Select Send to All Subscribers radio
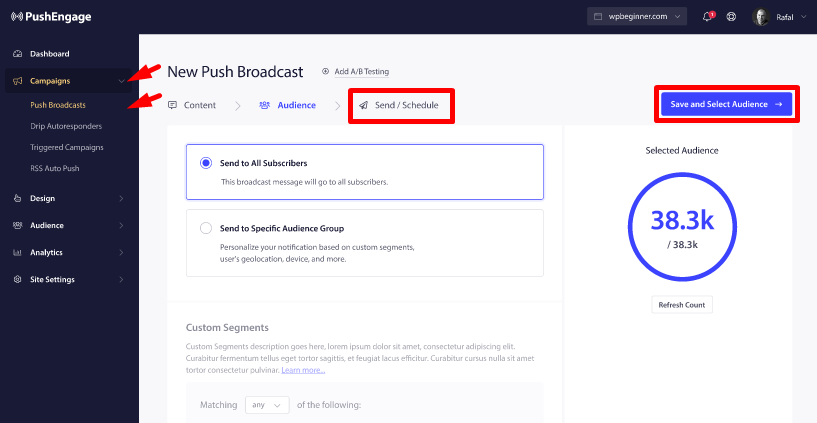The height and width of the screenshot is (423, 817). 206,163
